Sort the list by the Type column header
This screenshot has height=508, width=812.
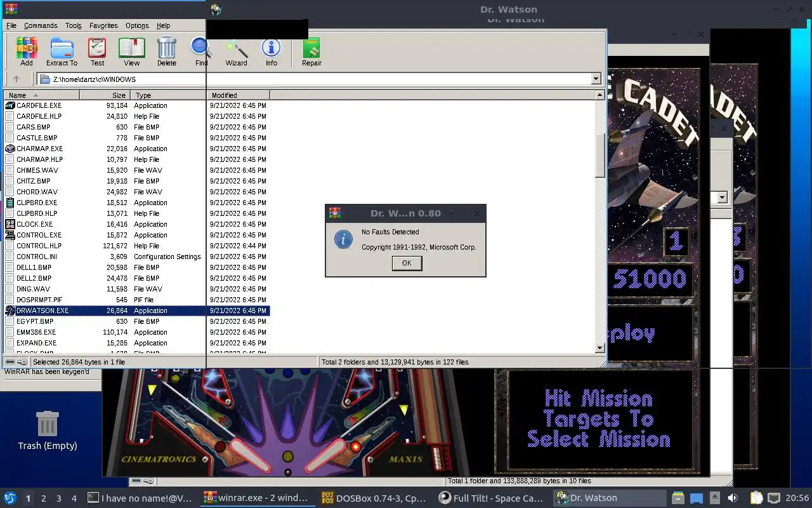pos(168,95)
